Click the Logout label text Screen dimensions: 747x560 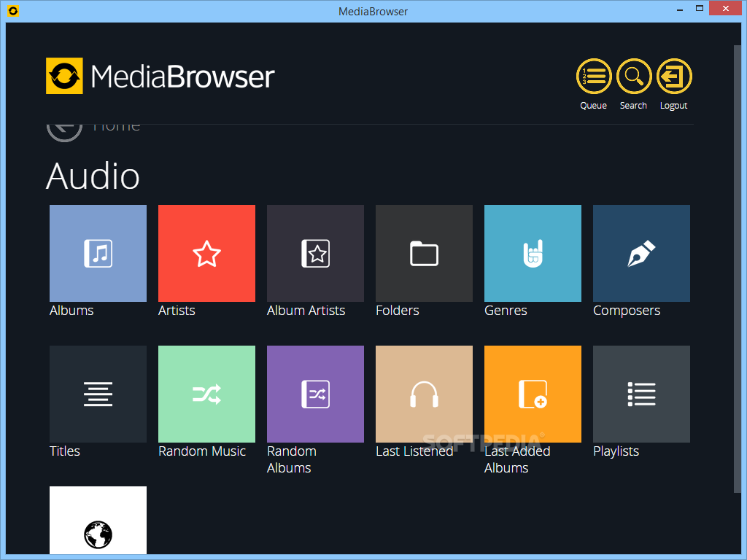(673, 106)
